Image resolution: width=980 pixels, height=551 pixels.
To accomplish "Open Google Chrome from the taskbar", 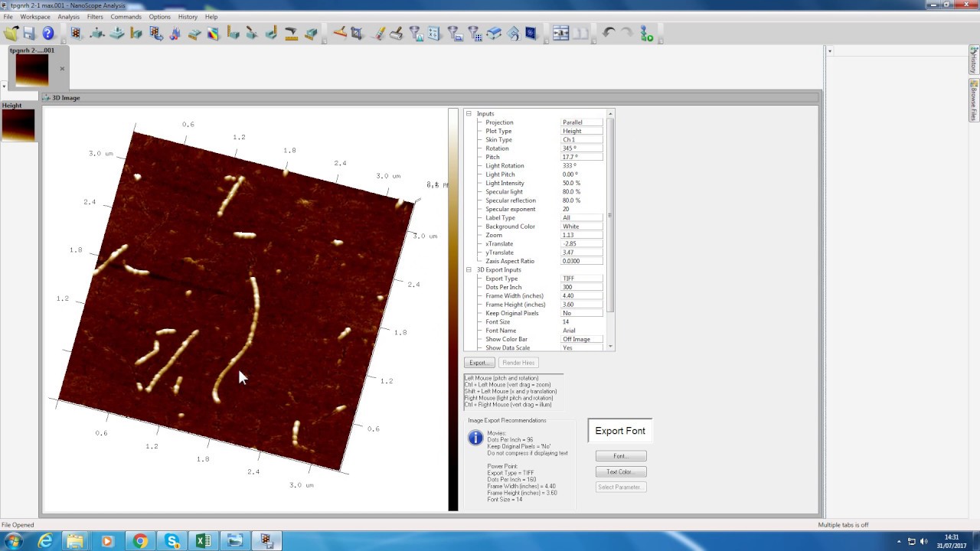I will [x=140, y=541].
